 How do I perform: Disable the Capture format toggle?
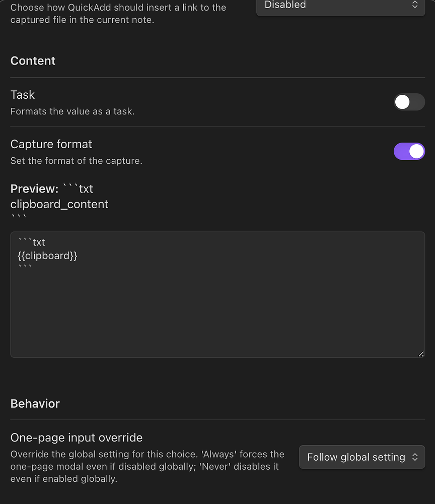point(409,151)
